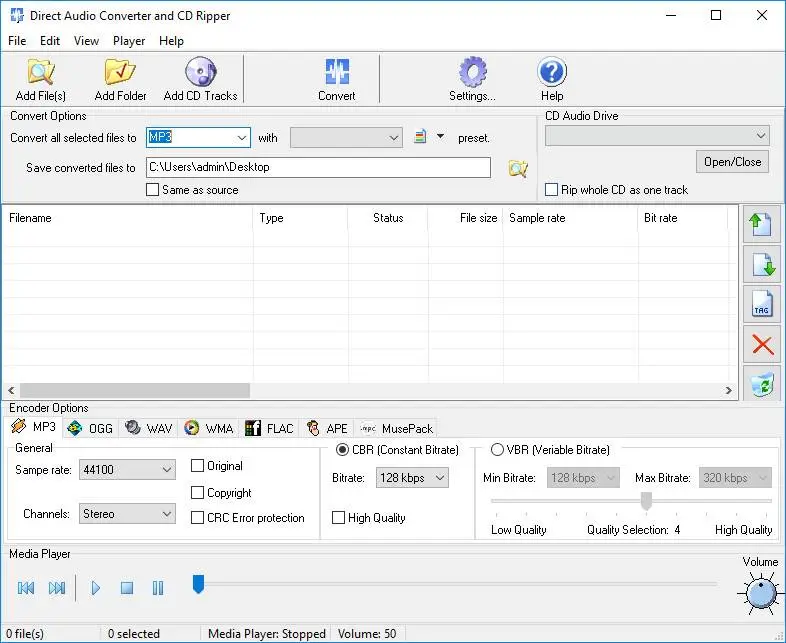
Task: Check Rip whole CD as one track
Action: coord(551,189)
